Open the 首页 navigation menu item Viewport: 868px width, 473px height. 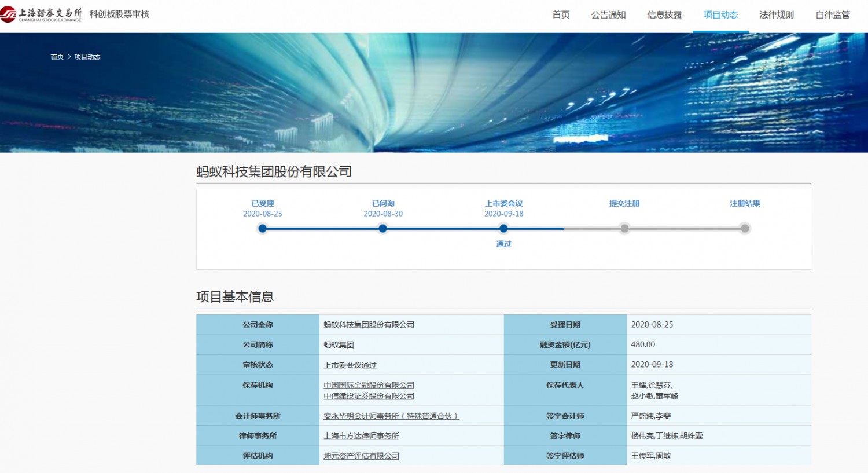[x=561, y=15]
